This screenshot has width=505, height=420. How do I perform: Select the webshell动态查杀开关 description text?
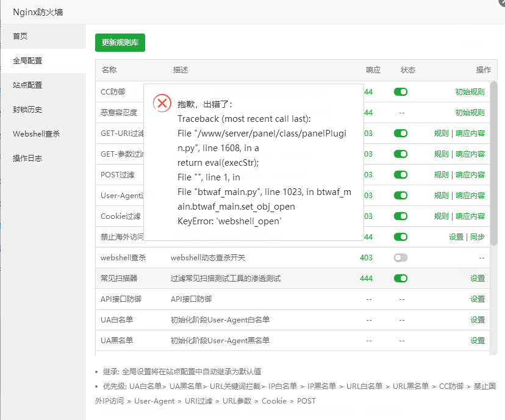(208, 257)
